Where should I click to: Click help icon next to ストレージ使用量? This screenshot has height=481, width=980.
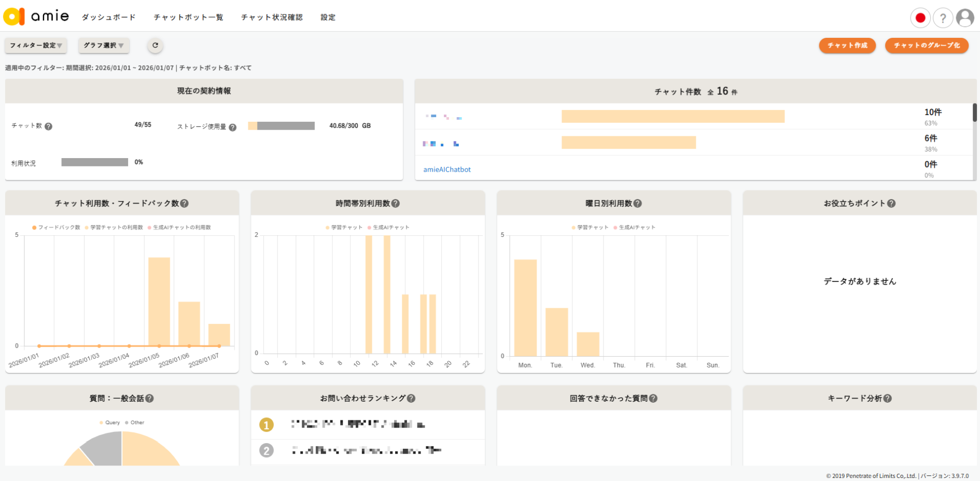pyautogui.click(x=232, y=127)
